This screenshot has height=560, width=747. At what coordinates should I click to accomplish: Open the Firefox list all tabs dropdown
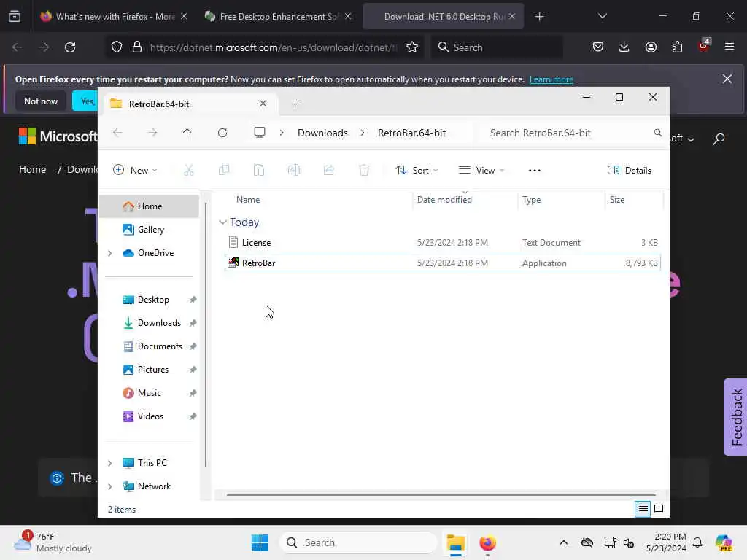tap(602, 16)
